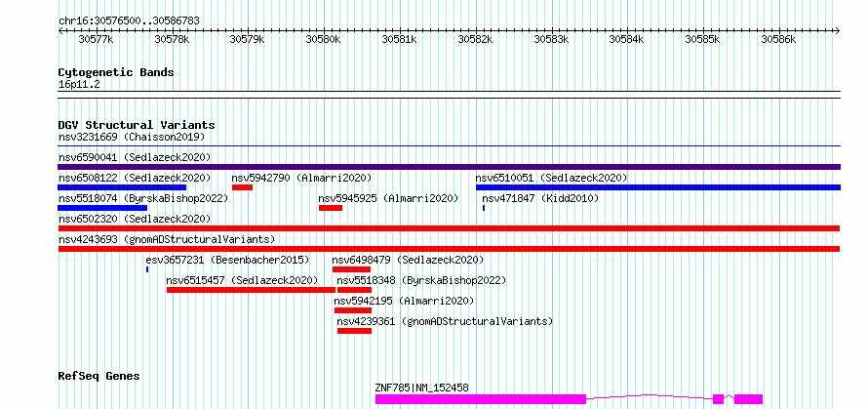
Task: Open nsv5942195 (Almarri2020) label
Action: 404,301
